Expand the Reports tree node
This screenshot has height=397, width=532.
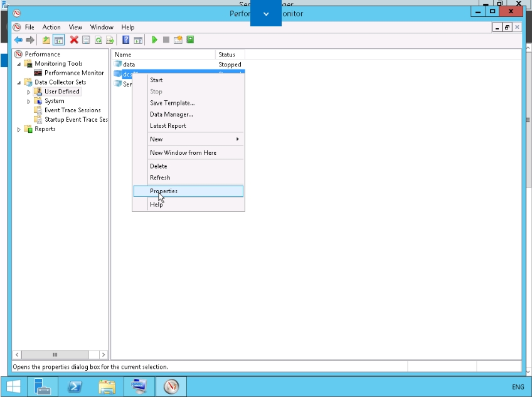[19, 130]
